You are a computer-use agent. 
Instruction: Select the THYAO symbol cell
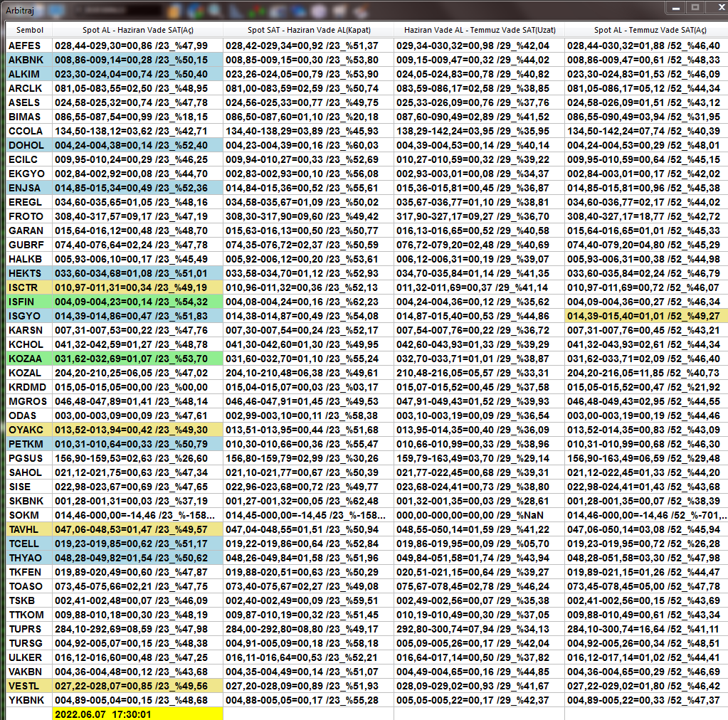click(29, 558)
